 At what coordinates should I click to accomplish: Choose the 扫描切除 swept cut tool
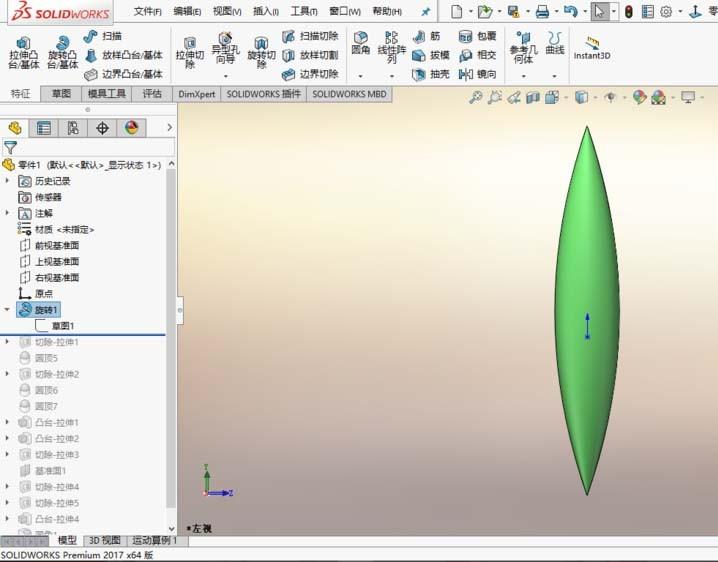coord(310,36)
